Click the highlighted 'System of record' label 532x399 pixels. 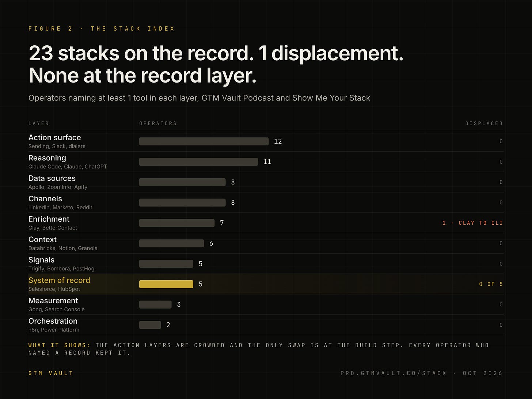coord(59,280)
